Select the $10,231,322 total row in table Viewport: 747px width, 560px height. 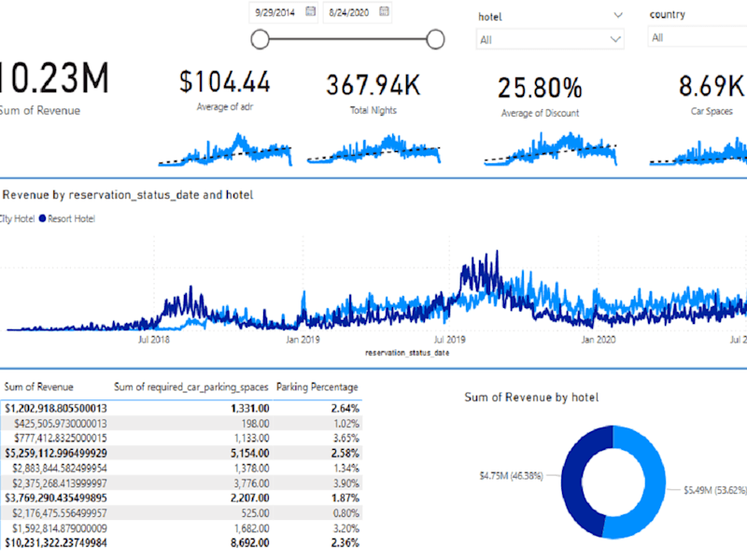[x=181, y=543]
